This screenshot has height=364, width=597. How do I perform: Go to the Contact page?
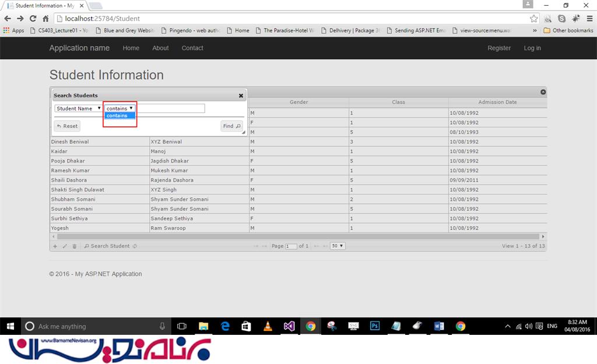[x=192, y=48]
